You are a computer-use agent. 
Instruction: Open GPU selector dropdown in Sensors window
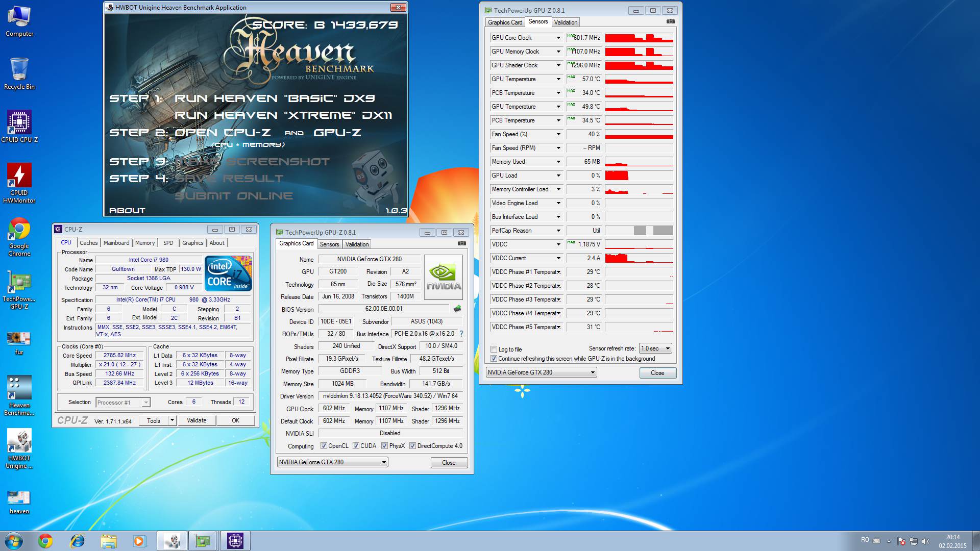click(541, 372)
